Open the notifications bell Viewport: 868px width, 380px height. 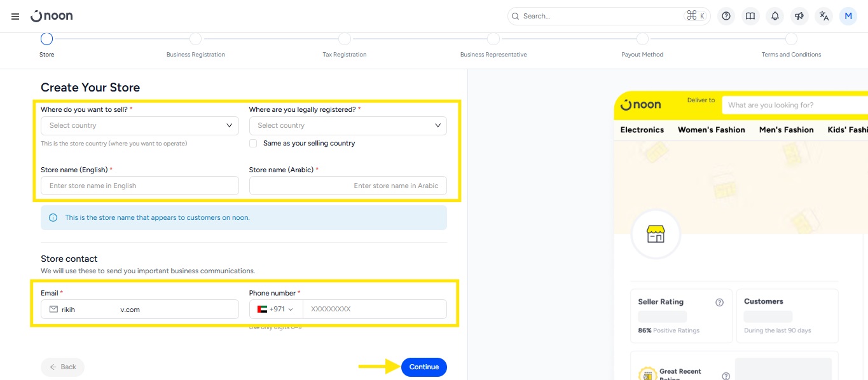775,17
